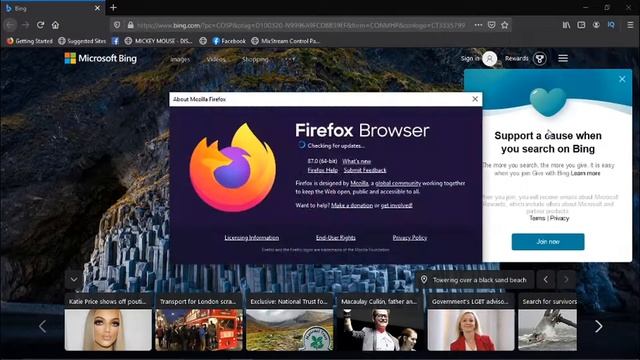Viewport: 640px width, 360px height.
Task: Expand more Bing navigation options
Action: tap(289, 59)
